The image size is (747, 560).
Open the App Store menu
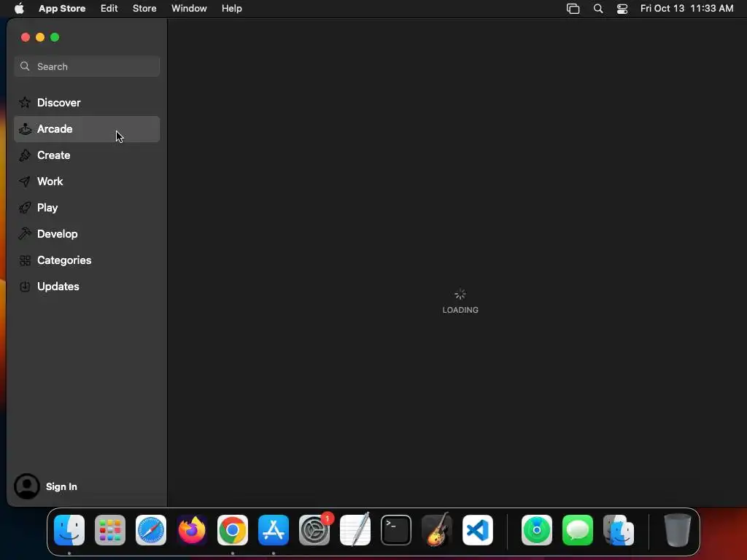(x=62, y=9)
